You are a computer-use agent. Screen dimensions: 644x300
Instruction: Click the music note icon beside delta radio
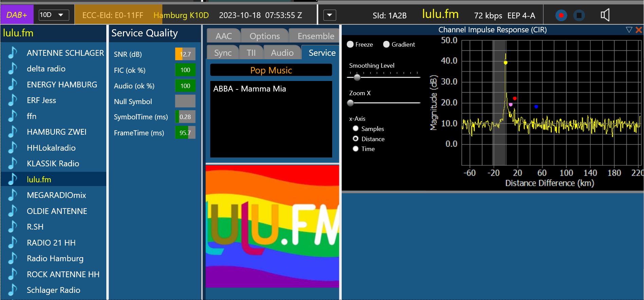(x=13, y=69)
